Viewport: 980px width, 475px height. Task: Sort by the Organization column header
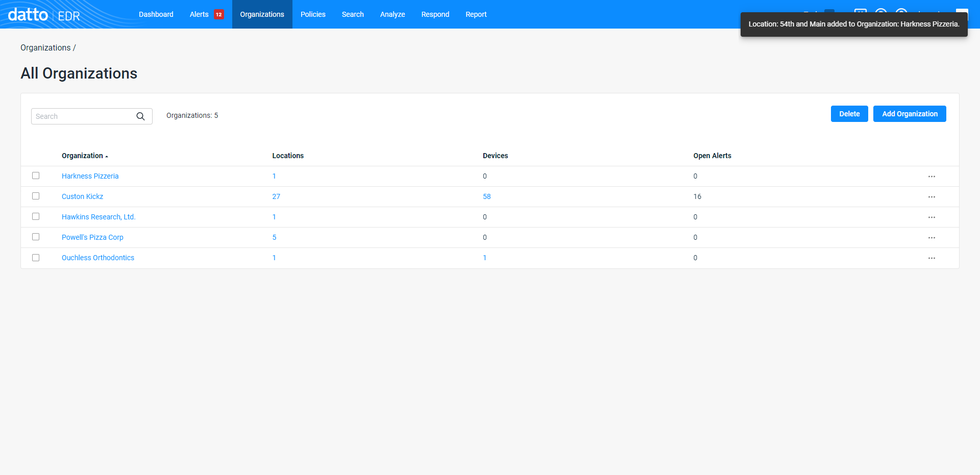pyautogui.click(x=85, y=156)
